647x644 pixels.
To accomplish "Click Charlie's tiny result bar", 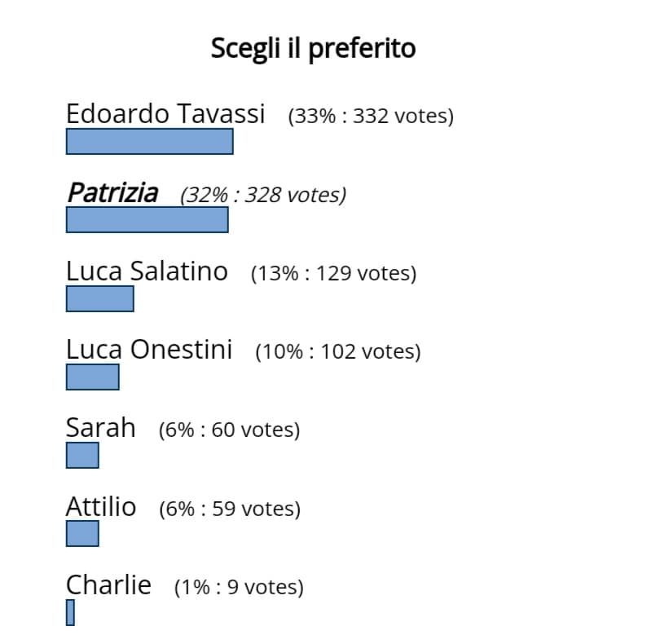I will point(71,613).
